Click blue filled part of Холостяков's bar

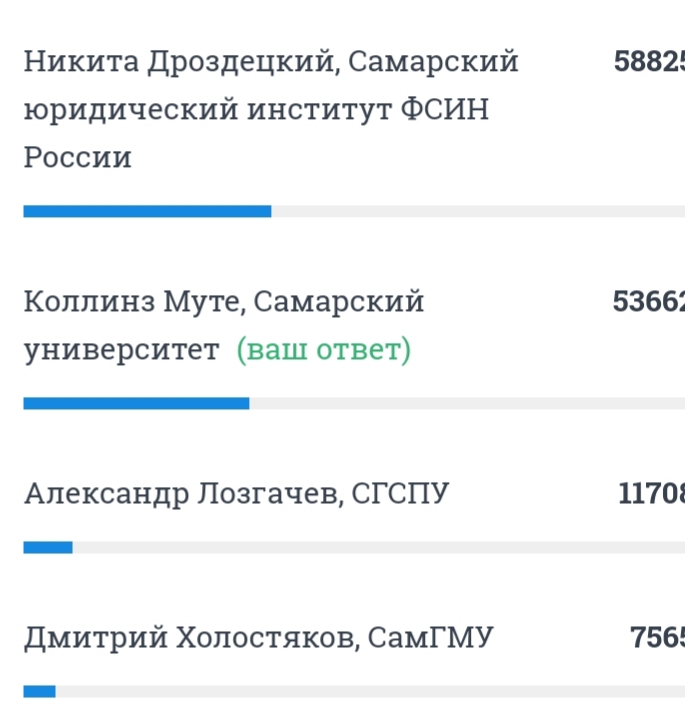[x=39, y=691]
